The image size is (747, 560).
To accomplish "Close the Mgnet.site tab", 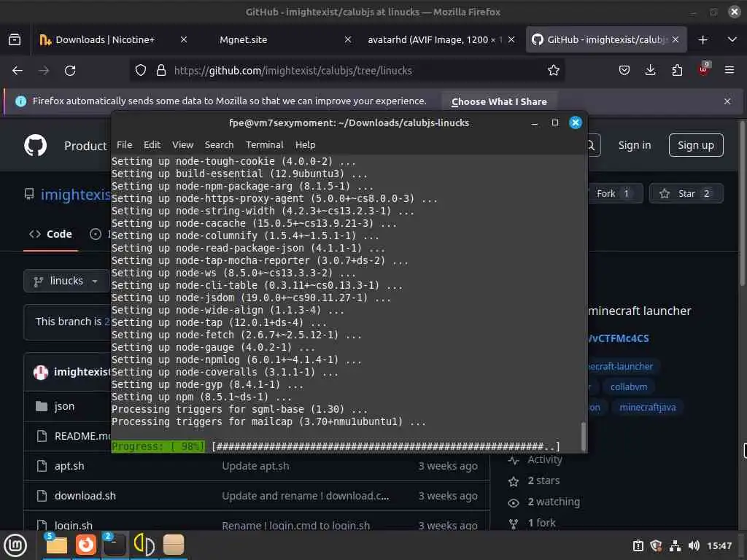I will click(x=348, y=39).
